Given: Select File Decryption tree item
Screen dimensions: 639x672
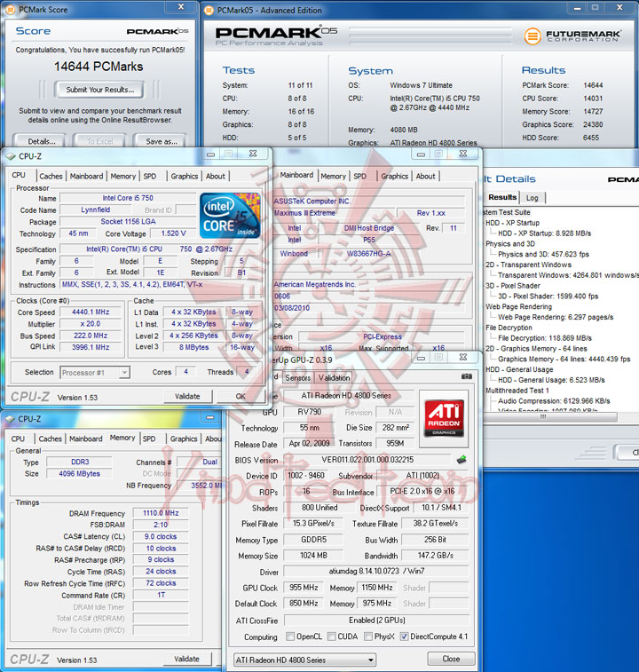Looking at the screenshot, I should (x=509, y=328).
